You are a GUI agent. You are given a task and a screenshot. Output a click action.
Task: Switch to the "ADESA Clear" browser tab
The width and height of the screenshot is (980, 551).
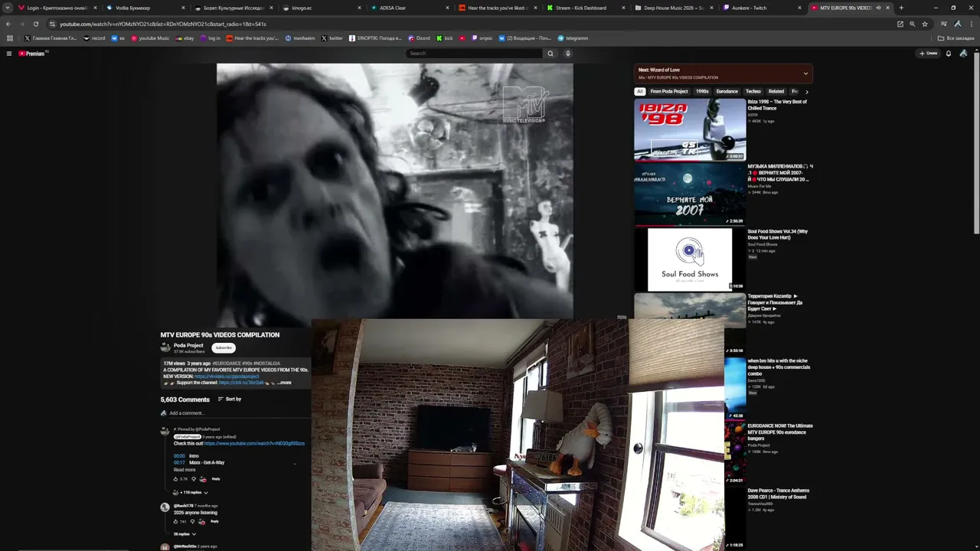(x=409, y=8)
